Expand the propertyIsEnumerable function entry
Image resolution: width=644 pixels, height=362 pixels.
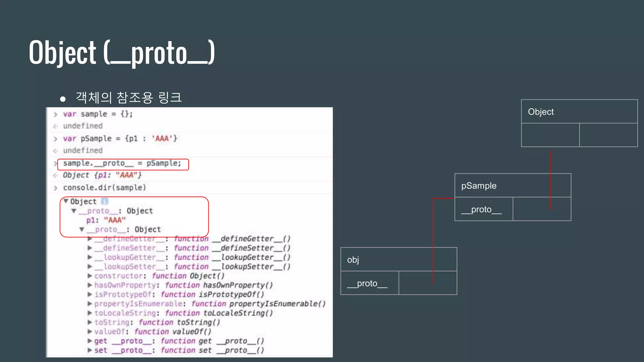coord(90,304)
